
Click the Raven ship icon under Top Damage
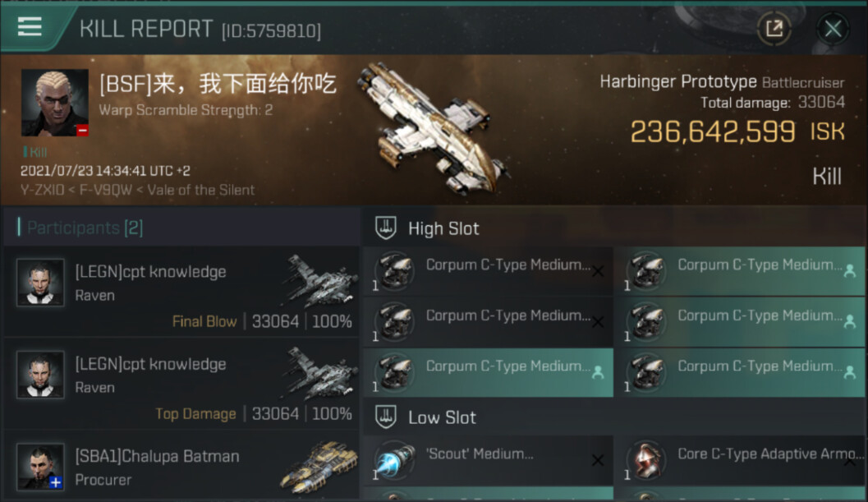(320, 372)
